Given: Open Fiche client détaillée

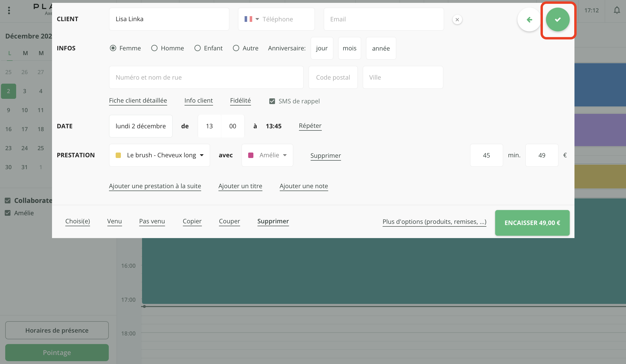Looking at the screenshot, I should point(138,100).
